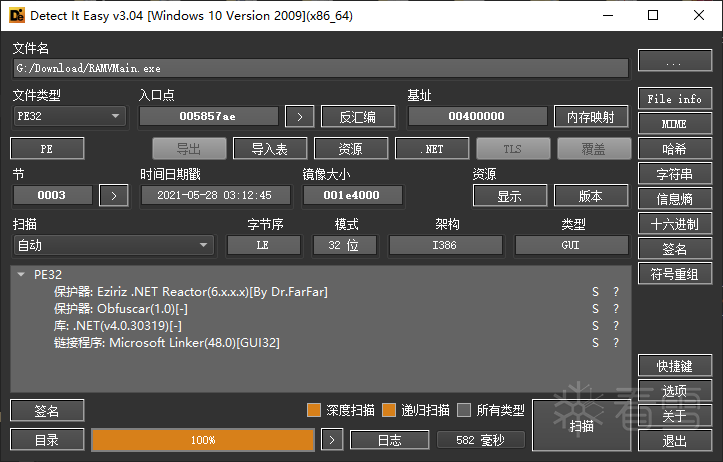Viewport: 723px width, 462px height.
Task: Click the GUI type field
Action: pos(571,245)
